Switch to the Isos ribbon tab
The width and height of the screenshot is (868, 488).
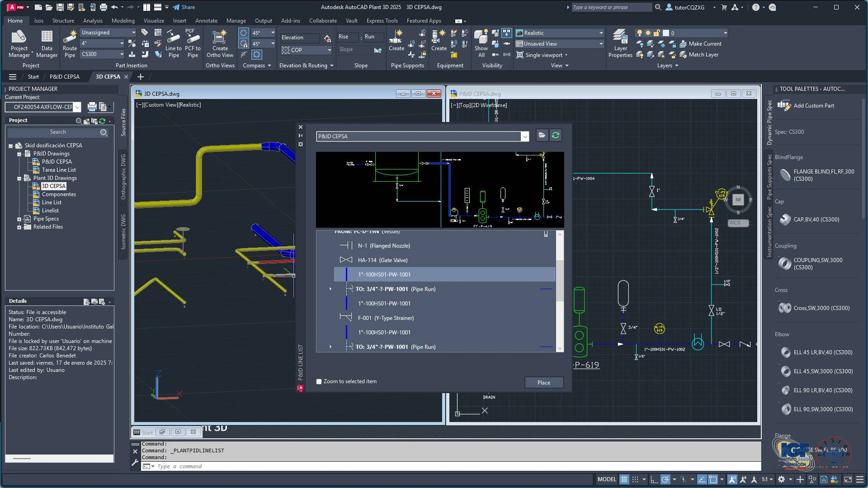point(39,21)
